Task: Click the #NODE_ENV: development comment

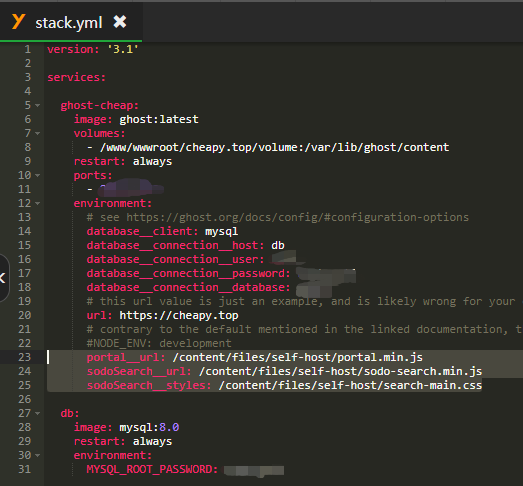Action: [159, 343]
